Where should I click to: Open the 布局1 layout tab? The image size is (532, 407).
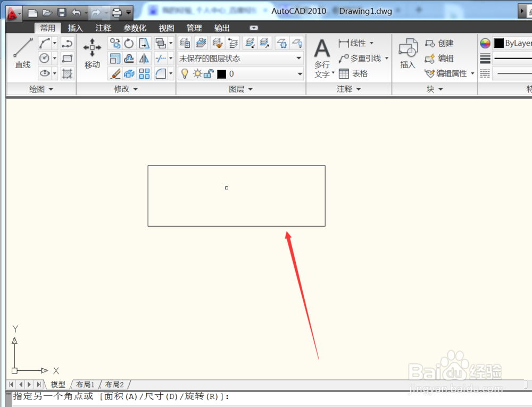(x=85, y=385)
